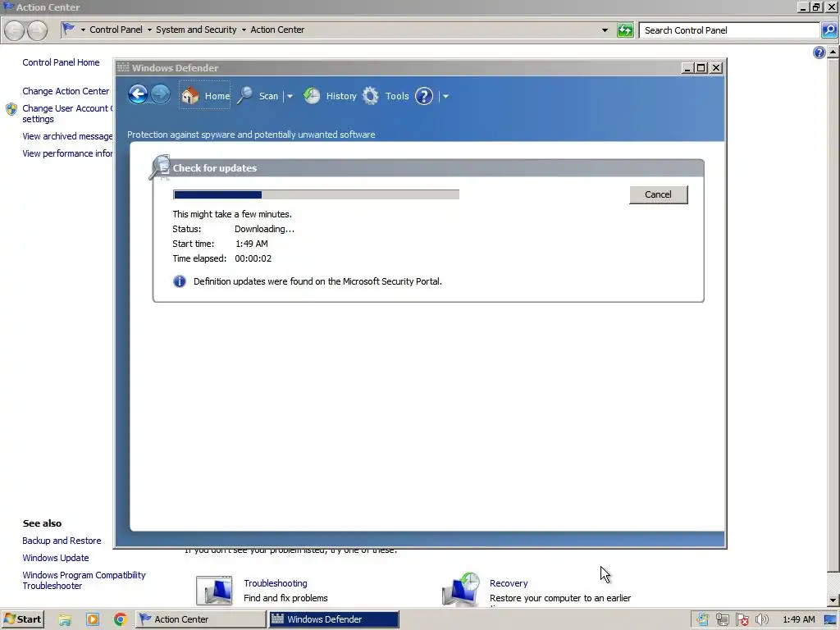Click the Troubleshooting monitor icon
The height and width of the screenshot is (630, 840).
214,591
